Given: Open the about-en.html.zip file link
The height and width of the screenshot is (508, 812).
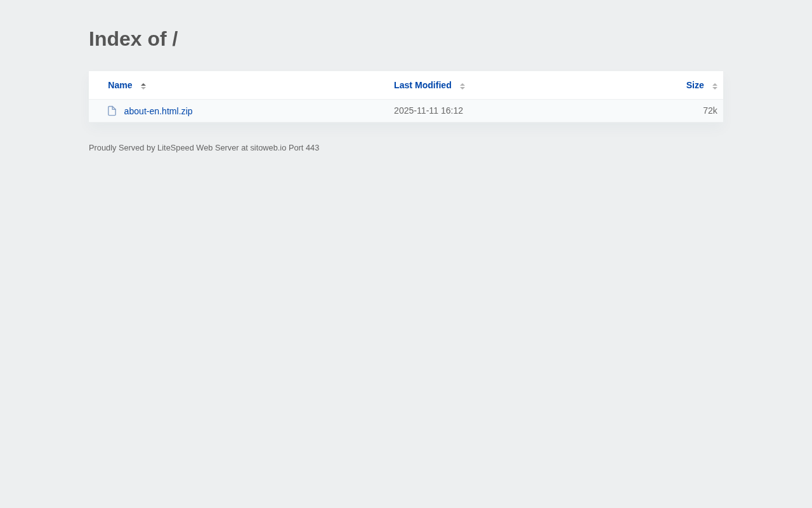Looking at the screenshot, I should (158, 111).
